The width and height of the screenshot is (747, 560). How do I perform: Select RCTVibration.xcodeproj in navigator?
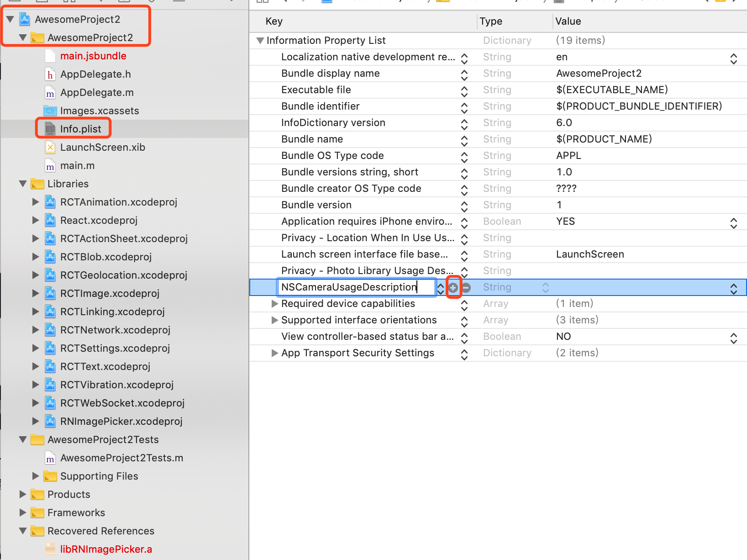(117, 385)
